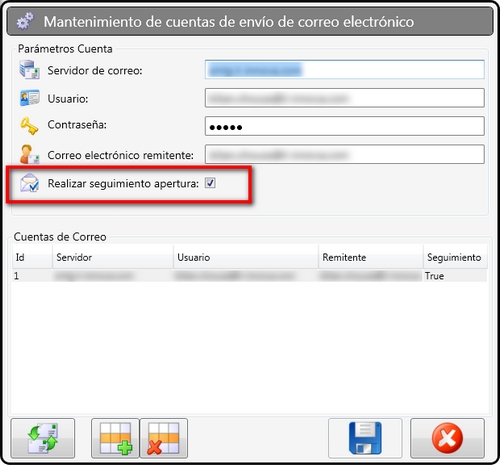The height and width of the screenshot is (465, 500).
Task: Cancel with the red circle X button
Action: [x=447, y=438]
